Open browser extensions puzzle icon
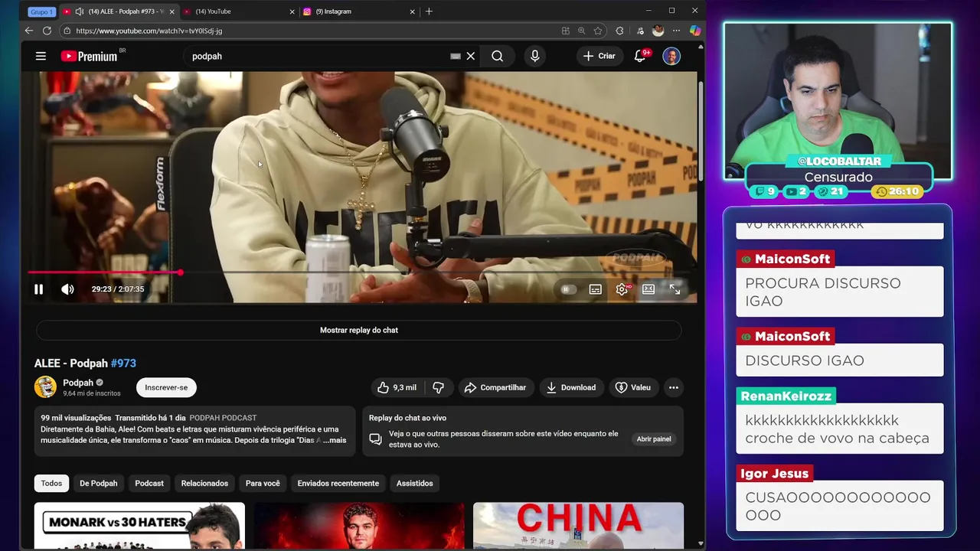 click(619, 31)
